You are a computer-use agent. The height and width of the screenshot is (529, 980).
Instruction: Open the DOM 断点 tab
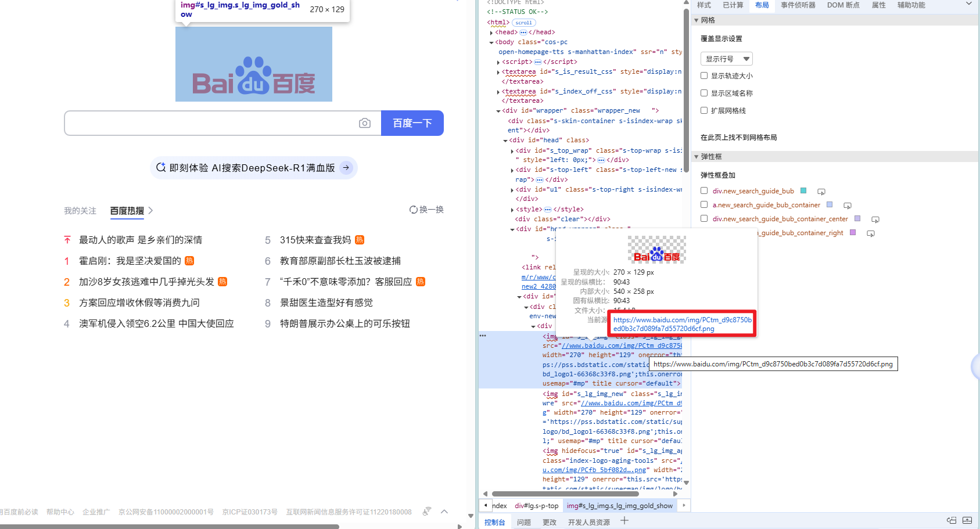(843, 5)
